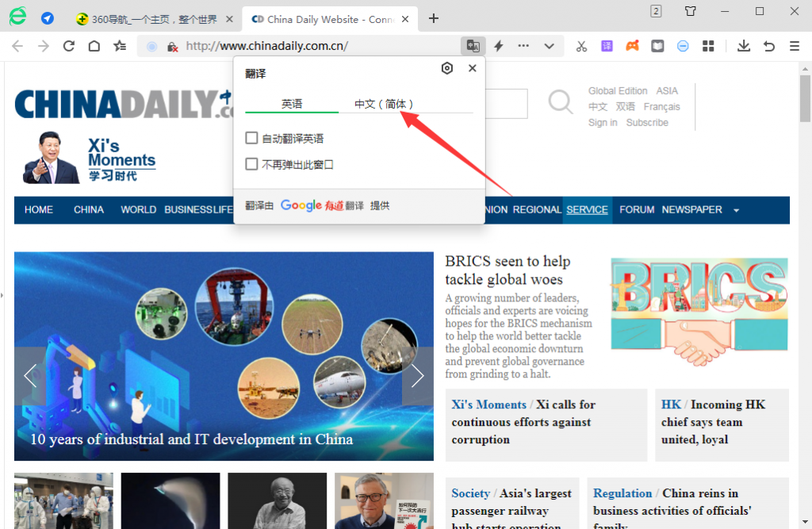Open FORUM in the navigation bar
This screenshot has height=529, width=812.
point(637,210)
